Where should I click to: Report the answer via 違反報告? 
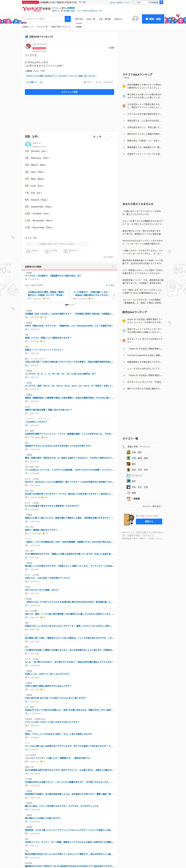tap(109, 257)
